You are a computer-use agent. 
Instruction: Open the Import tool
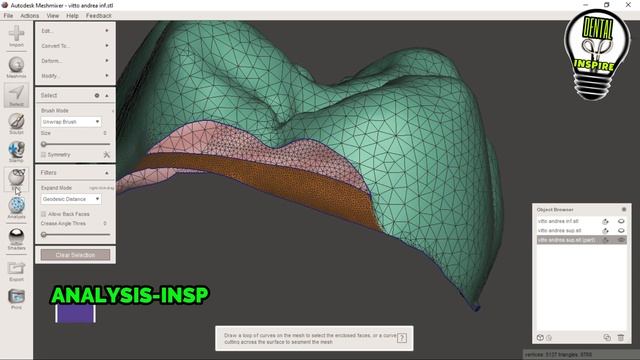[16, 36]
